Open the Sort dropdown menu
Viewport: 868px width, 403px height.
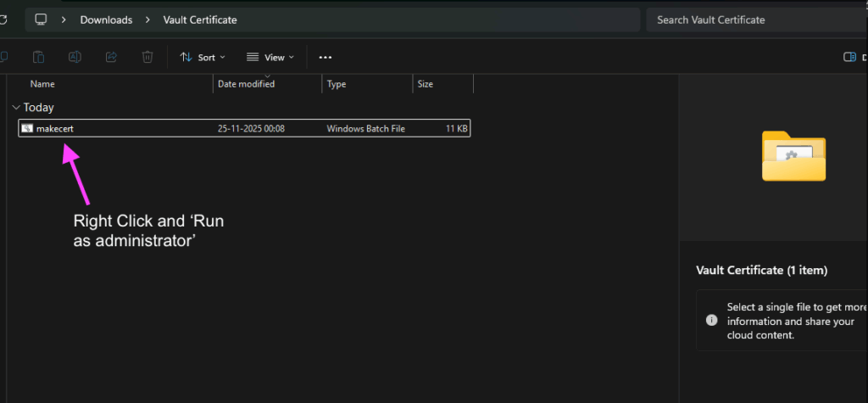(x=202, y=57)
